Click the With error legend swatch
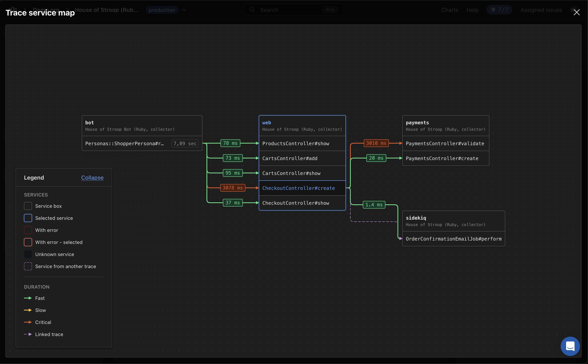588x364 pixels. coord(28,230)
